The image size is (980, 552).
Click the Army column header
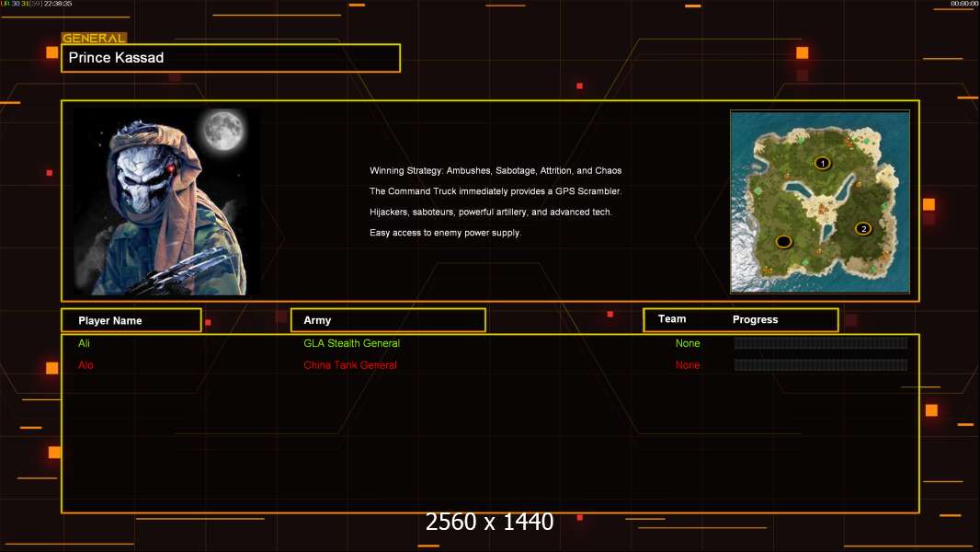(x=387, y=320)
